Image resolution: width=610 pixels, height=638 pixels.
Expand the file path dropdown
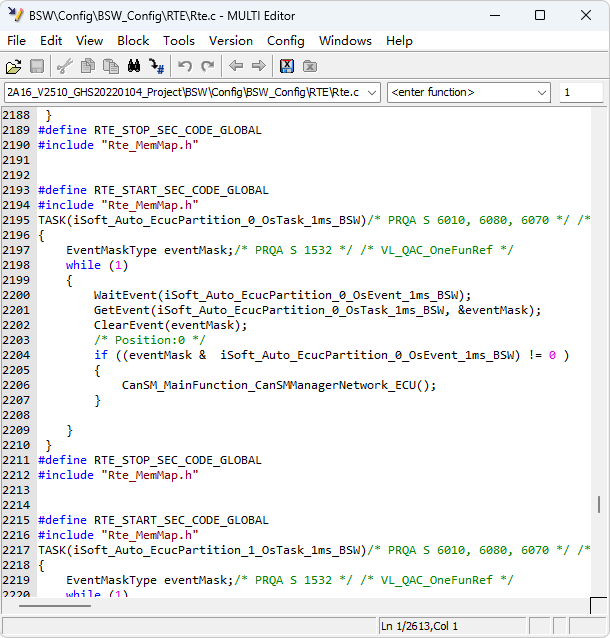tap(372, 92)
